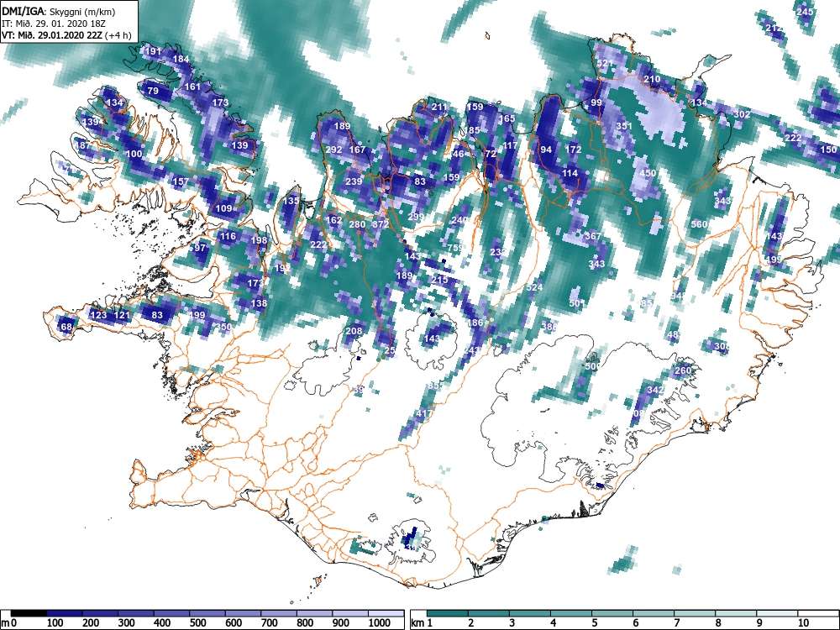Click the map value 351

coord(624,126)
